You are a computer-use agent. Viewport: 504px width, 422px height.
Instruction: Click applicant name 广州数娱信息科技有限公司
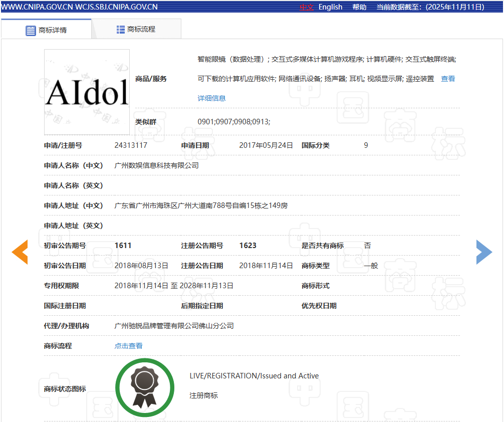[156, 165]
